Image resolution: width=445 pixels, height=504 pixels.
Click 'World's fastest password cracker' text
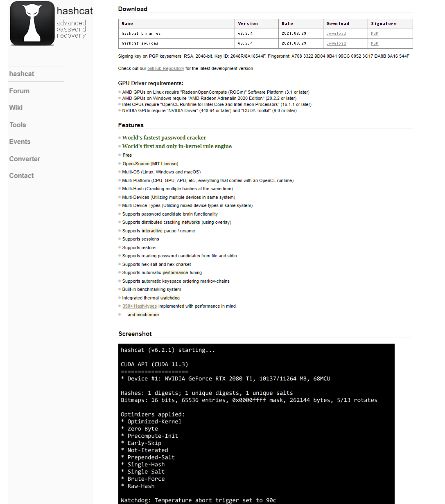pos(164,137)
